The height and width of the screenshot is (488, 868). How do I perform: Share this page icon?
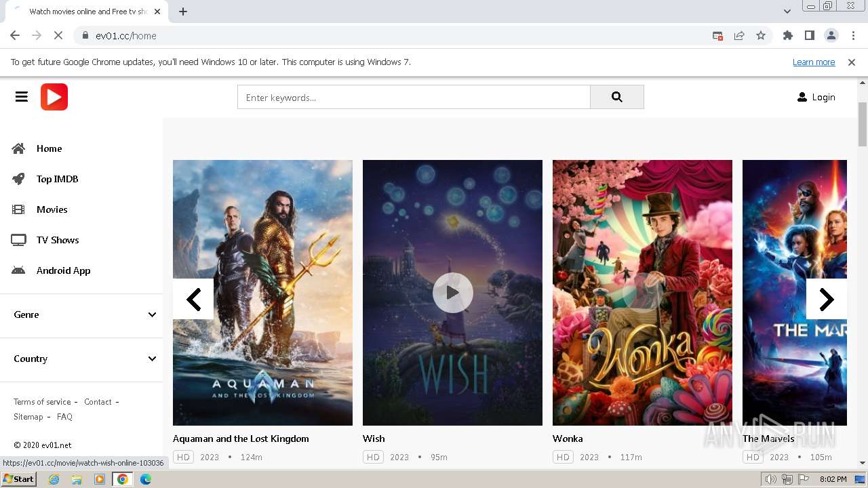[x=739, y=36]
